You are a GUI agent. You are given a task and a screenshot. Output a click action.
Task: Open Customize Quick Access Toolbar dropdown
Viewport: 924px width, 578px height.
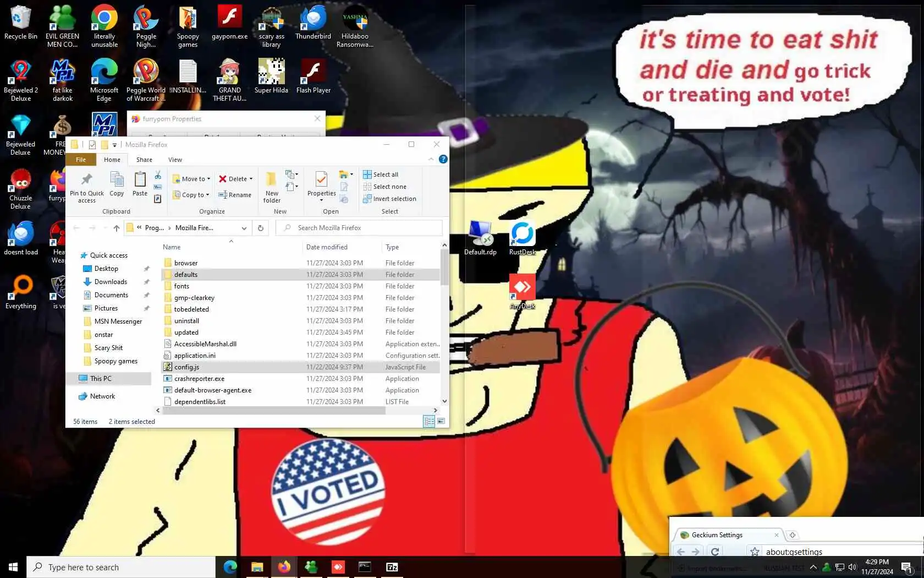point(114,145)
